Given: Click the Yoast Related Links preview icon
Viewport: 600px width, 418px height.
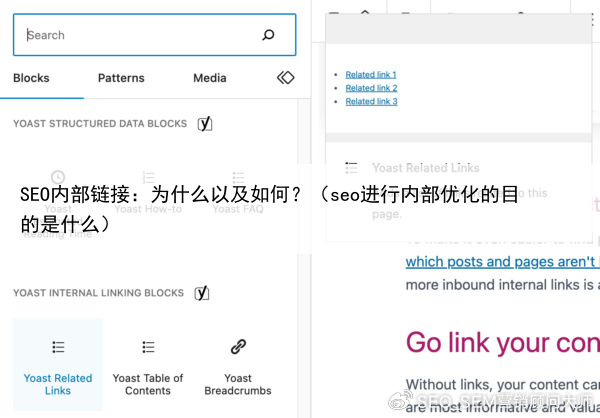Looking at the screenshot, I should [351, 168].
